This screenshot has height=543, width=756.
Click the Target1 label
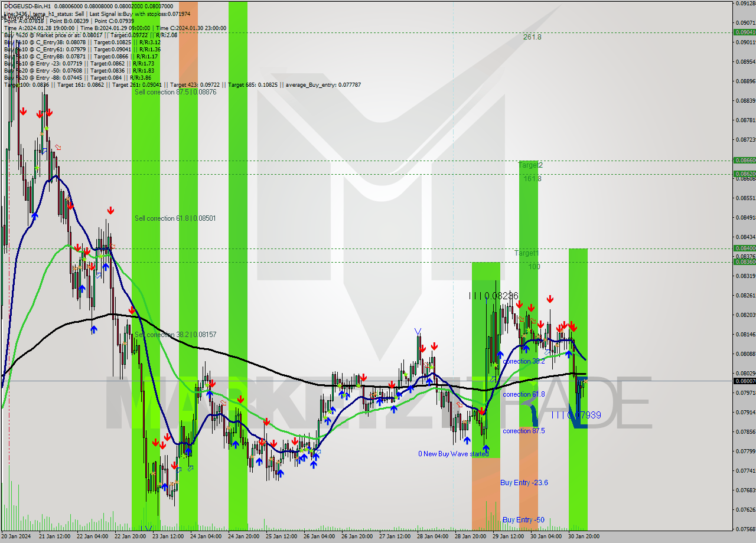tap(526, 253)
